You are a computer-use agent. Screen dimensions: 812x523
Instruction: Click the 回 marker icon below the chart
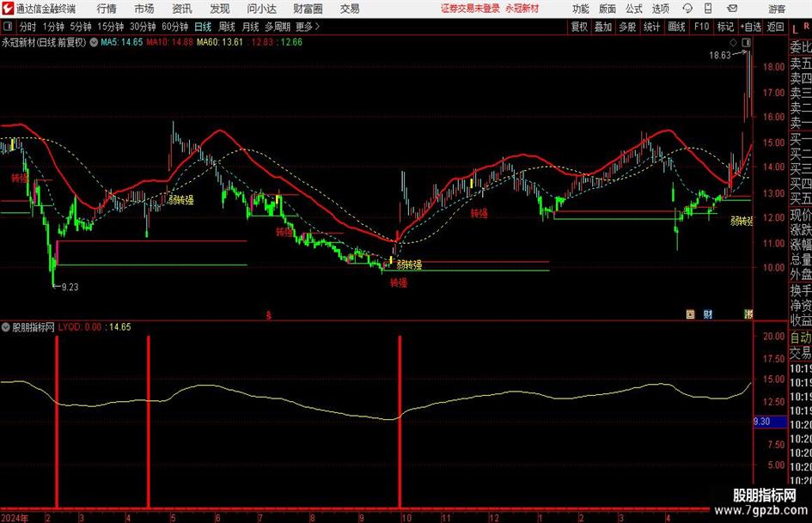pos(690,314)
